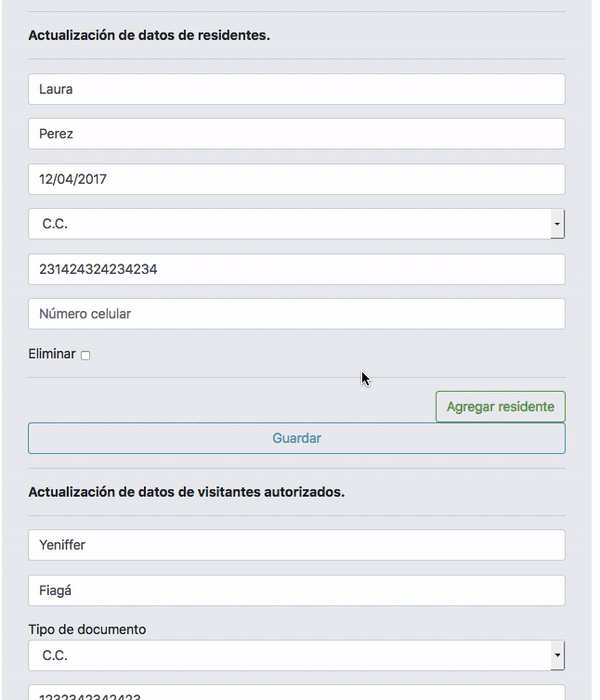Screen dimensions: 600x700
Task: Click the Guardar button
Action: pyautogui.click(x=296, y=438)
